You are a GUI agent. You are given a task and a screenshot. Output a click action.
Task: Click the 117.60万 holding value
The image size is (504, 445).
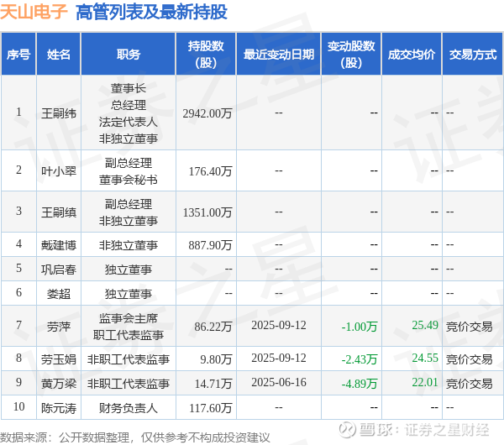(210, 408)
